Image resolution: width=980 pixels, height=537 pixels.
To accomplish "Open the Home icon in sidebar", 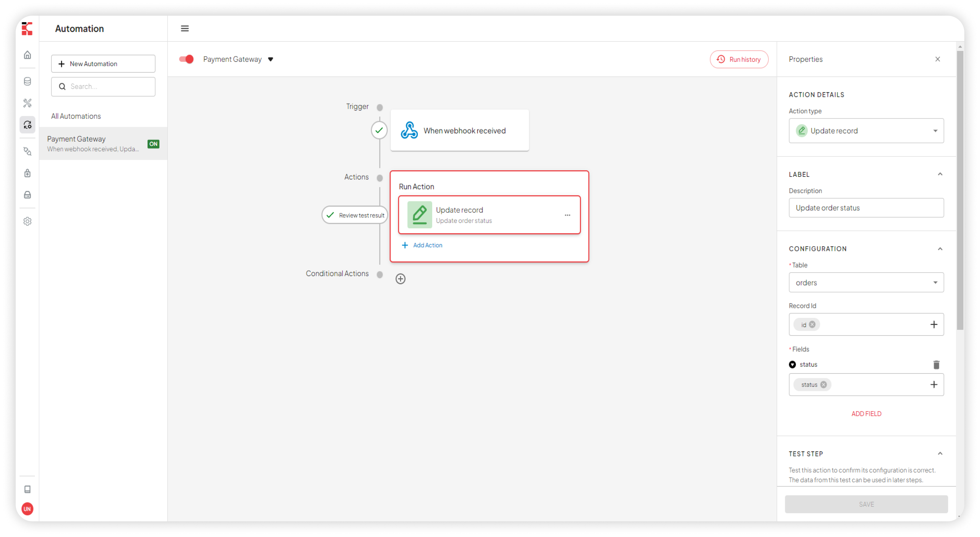I will (27, 55).
